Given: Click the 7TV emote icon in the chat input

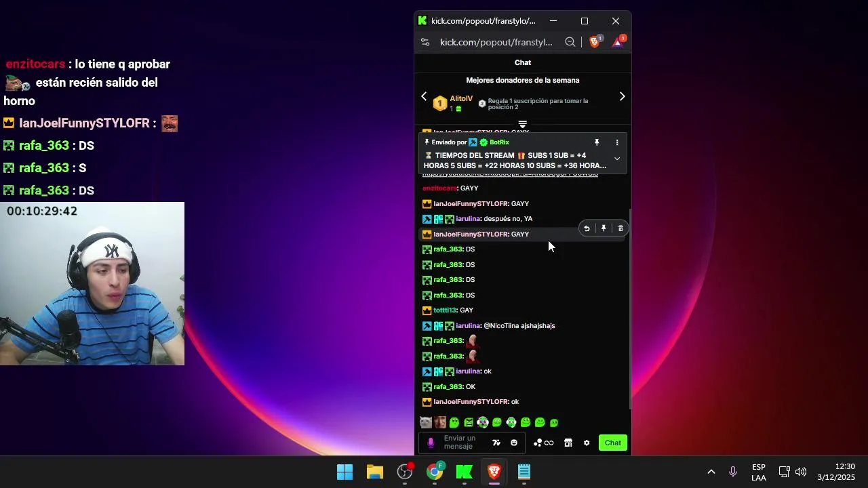Looking at the screenshot, I should pyautogui.click(x=496, y=443).
